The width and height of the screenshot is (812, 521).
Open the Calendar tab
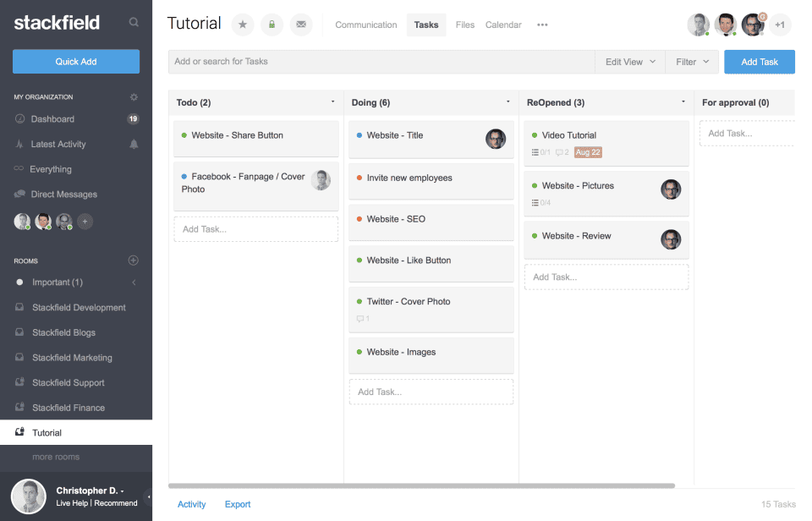(x=503, y=25)
